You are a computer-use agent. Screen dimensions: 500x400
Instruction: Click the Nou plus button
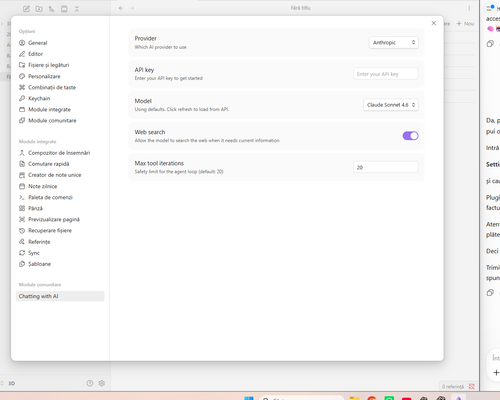pos(465,23)
